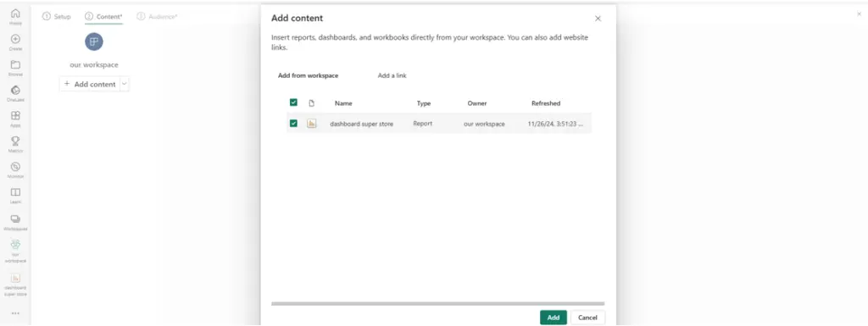Click the + Add content button
The width and height of the screenshot is (868, 326).
90,84
